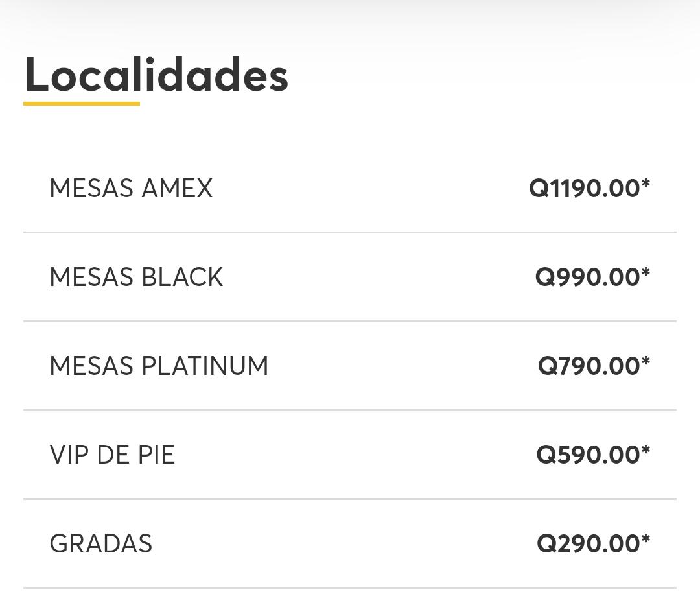This screenshot has height=594, width=700.
Task: Select the GRADAS locality label
Action: click(x=101, y=543)
